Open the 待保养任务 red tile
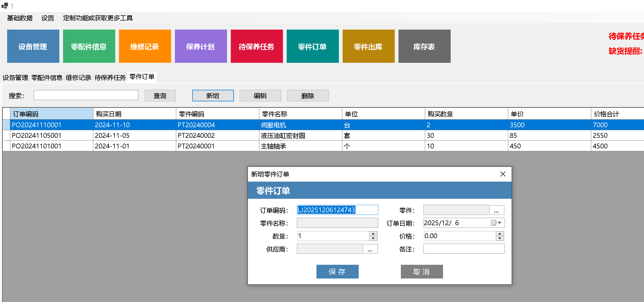 tap(257, 46)
